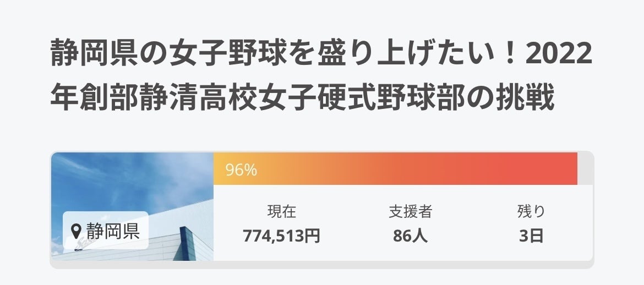This screenshot has width=644, height=285.
Task: Click the 支援者 label
Action: [410, 211]
